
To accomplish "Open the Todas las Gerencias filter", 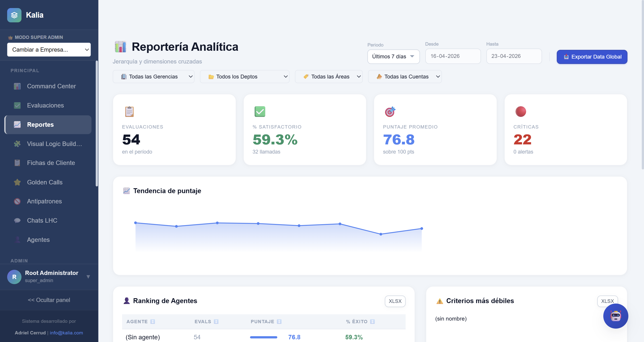I will tap(153, 76).
